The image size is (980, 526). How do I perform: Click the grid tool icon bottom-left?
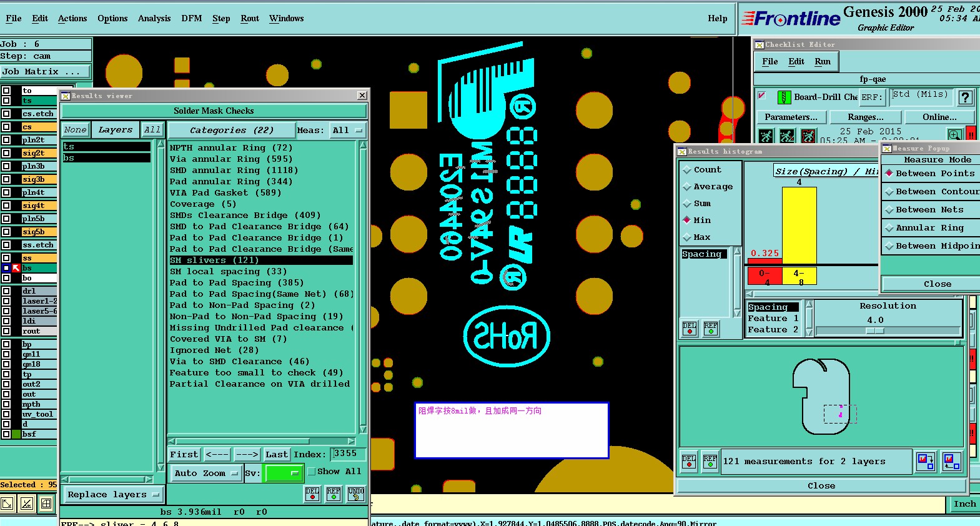(46, 504)
